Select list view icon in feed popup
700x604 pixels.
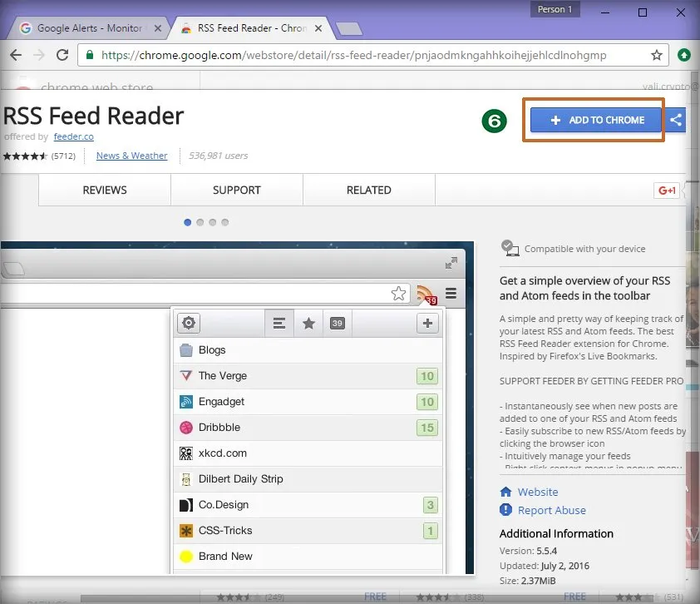coord(279,323)
